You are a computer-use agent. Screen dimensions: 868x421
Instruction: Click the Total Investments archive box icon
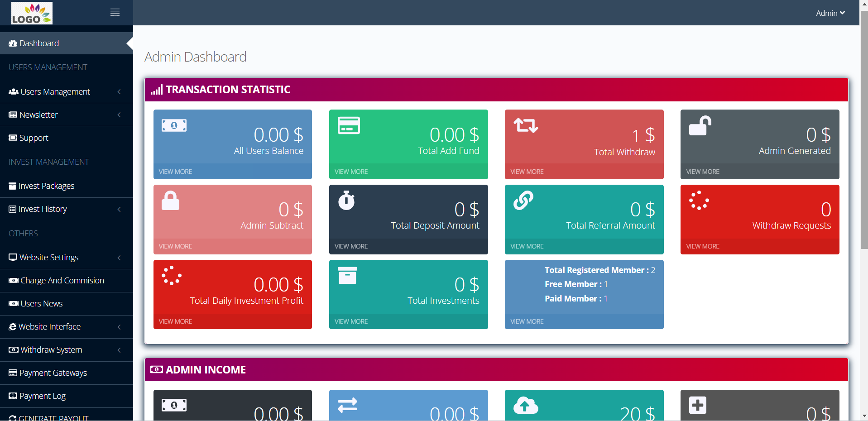pos(347,275)
